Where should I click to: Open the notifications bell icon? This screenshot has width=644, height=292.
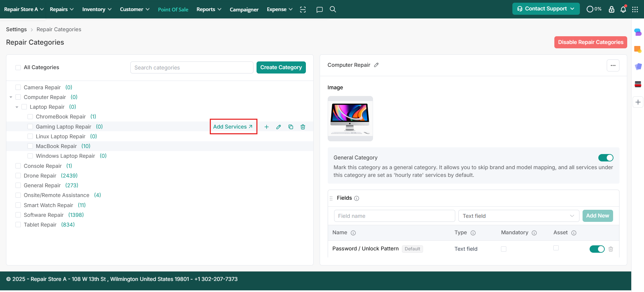(x=623, y=9)
